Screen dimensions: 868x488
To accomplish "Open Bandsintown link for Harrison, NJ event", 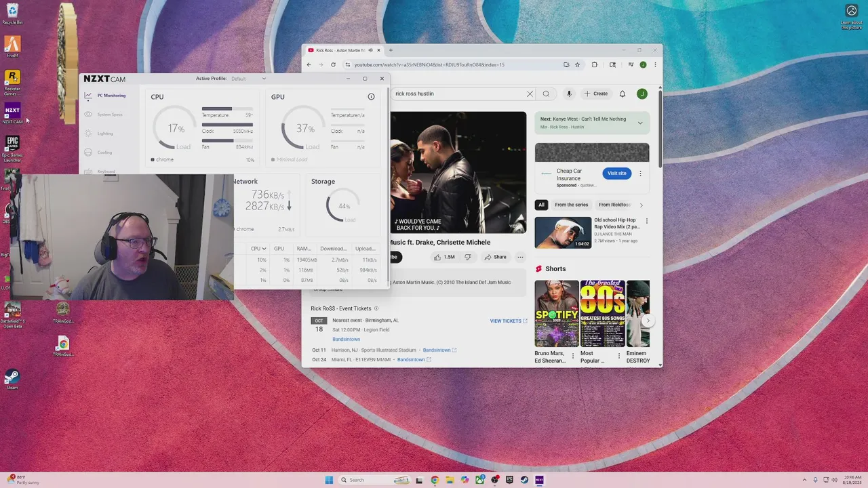I will (439, 350).
